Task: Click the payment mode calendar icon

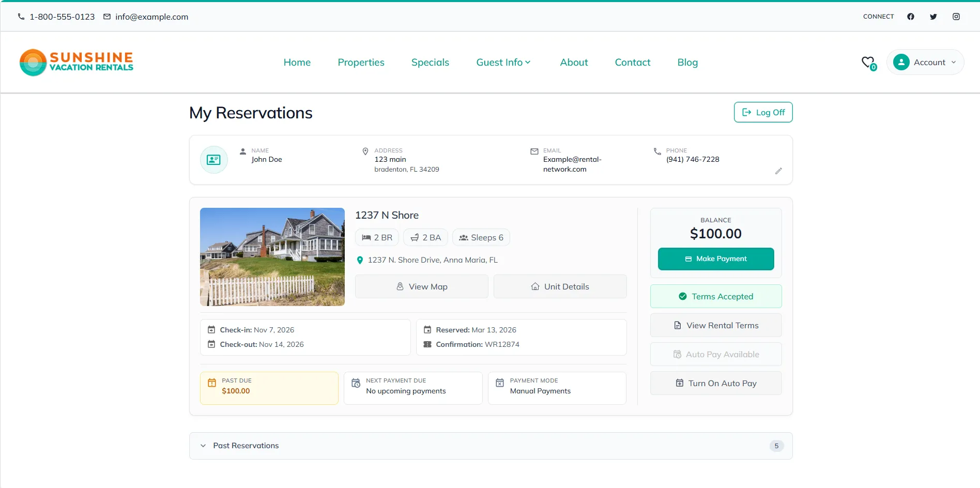Action: 500,383
